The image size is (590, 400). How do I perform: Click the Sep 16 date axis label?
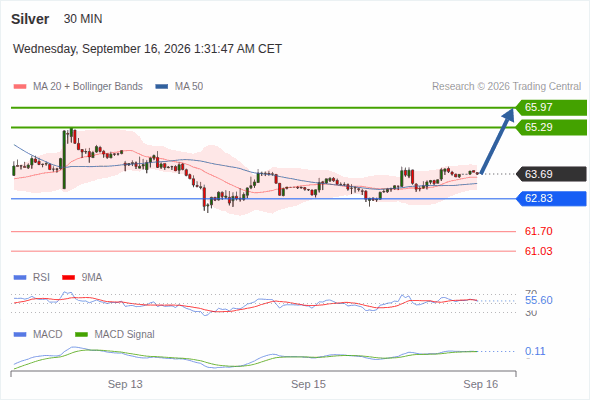click(481, 384)
